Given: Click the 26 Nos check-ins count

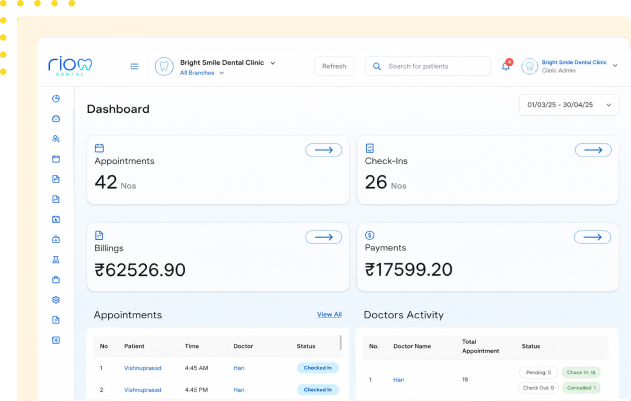Looking at the screenshot, I should click(386, 182).
